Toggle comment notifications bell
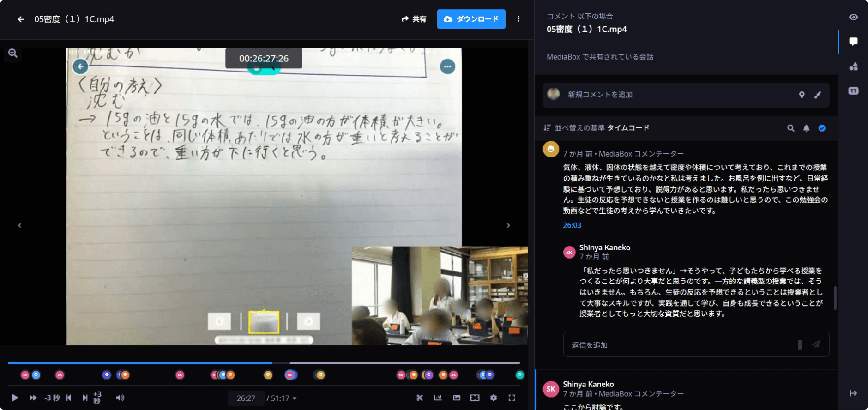This screenshot has height=410, width=868. [806, 128]
